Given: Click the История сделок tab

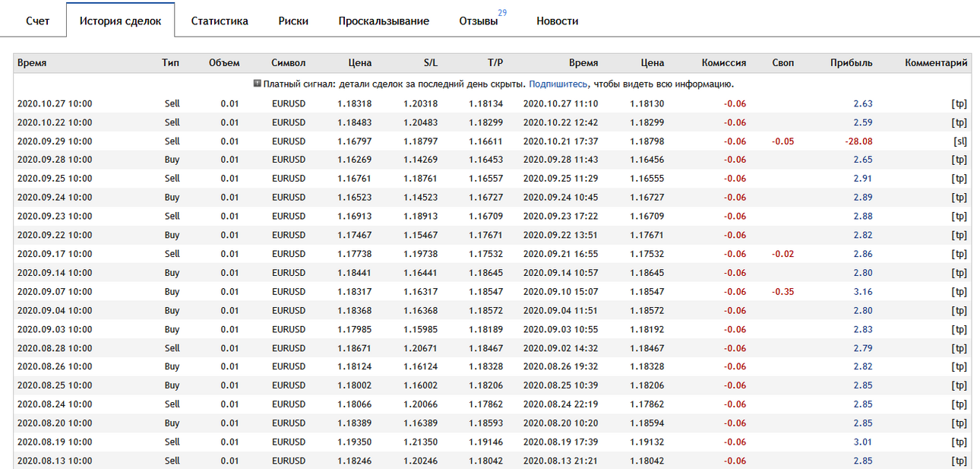Looking at the screenshot, I should click(120, 21).
